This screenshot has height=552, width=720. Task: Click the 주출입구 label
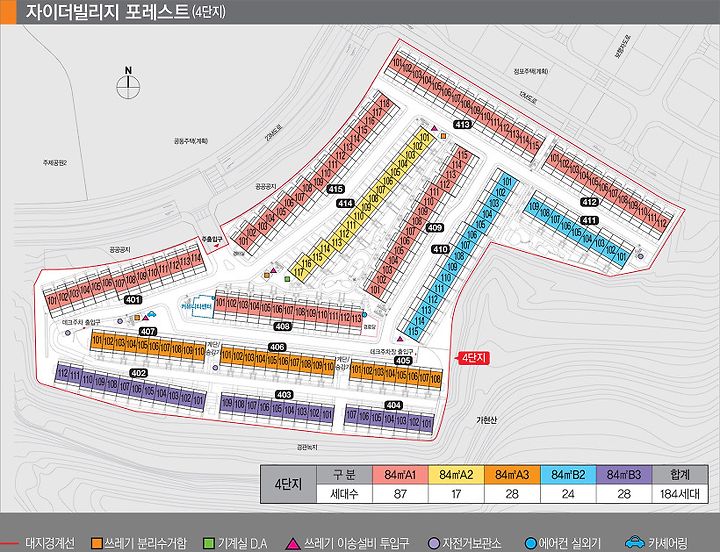click(212, 239)
